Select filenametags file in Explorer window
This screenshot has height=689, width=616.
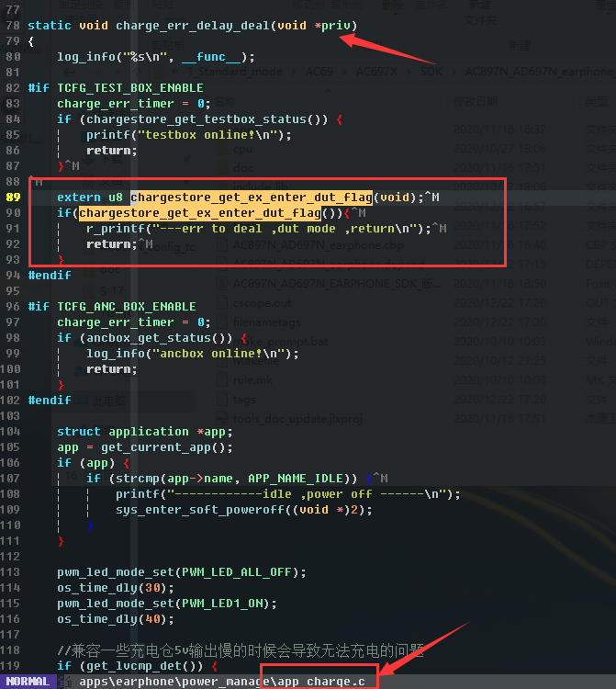coord(267,322)
